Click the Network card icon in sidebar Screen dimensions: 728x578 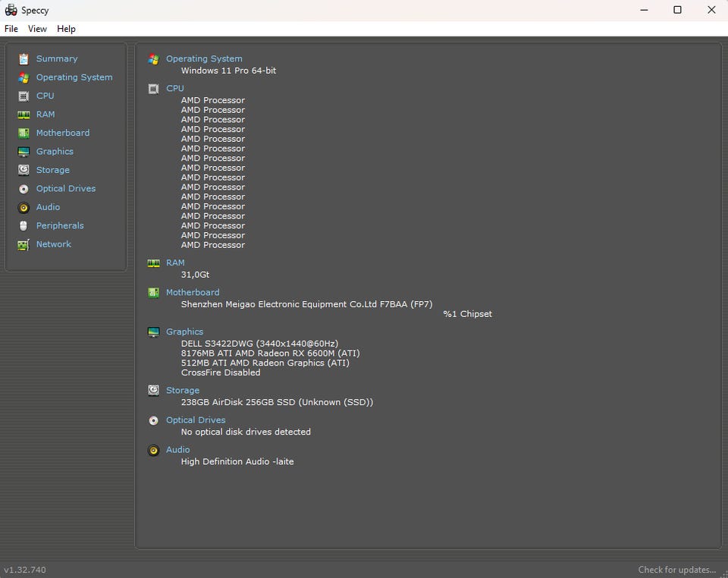point(24,245)
